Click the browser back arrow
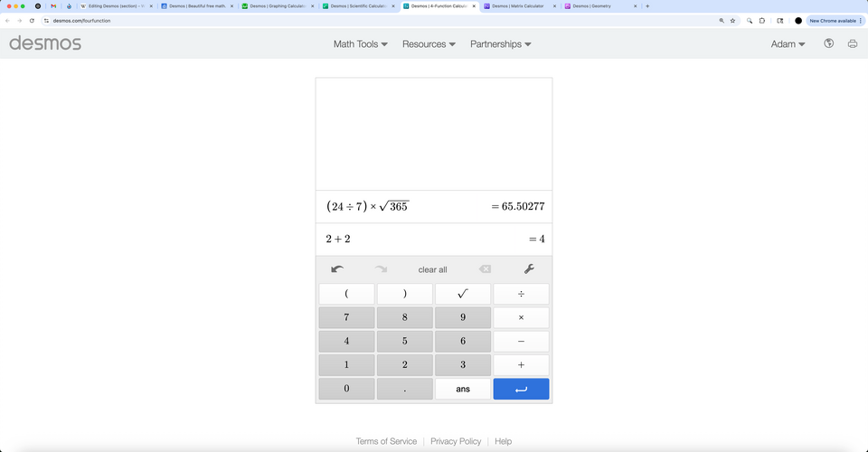The image size is (868, 452). pos(8,21)
